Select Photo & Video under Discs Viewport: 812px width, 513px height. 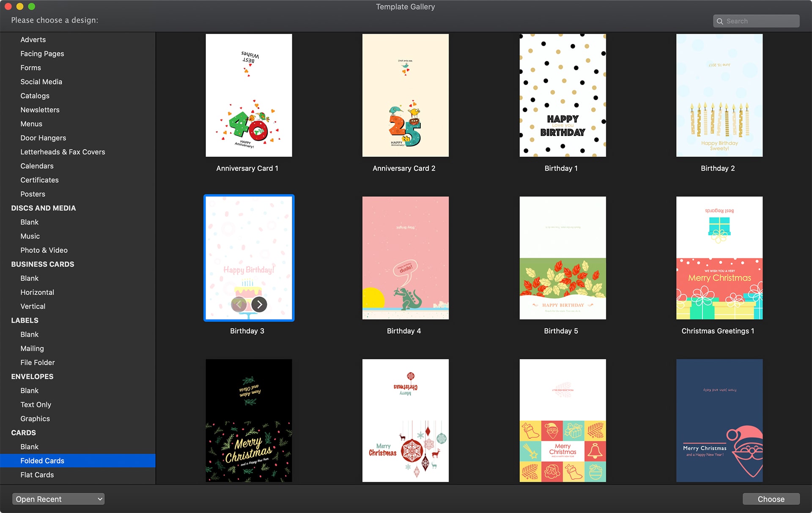point(44,250)
